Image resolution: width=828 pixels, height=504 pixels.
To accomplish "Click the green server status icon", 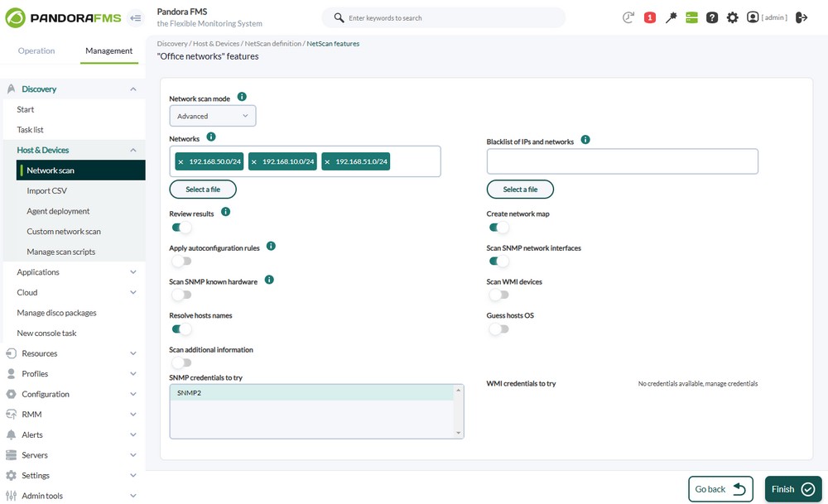I will [x=691, y=17].
